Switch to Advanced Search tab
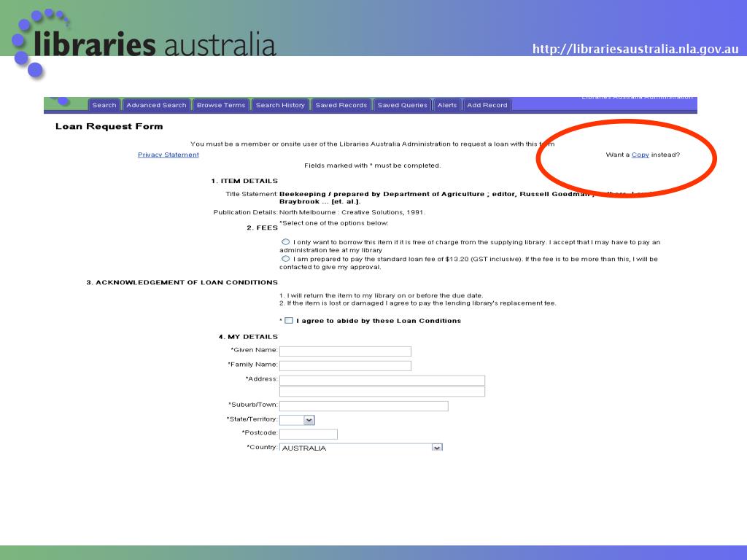This screenshot has width=747, height=560. point(156,105)
